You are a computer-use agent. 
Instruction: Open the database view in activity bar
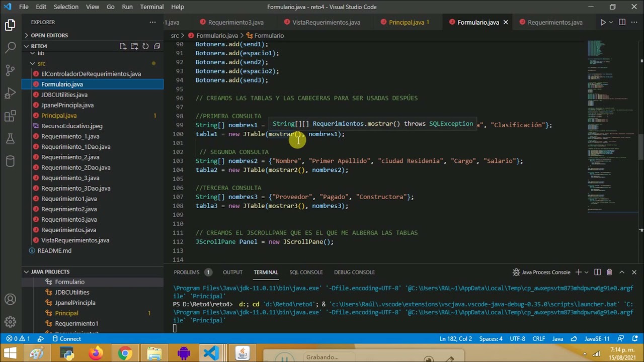coord(10,161)
